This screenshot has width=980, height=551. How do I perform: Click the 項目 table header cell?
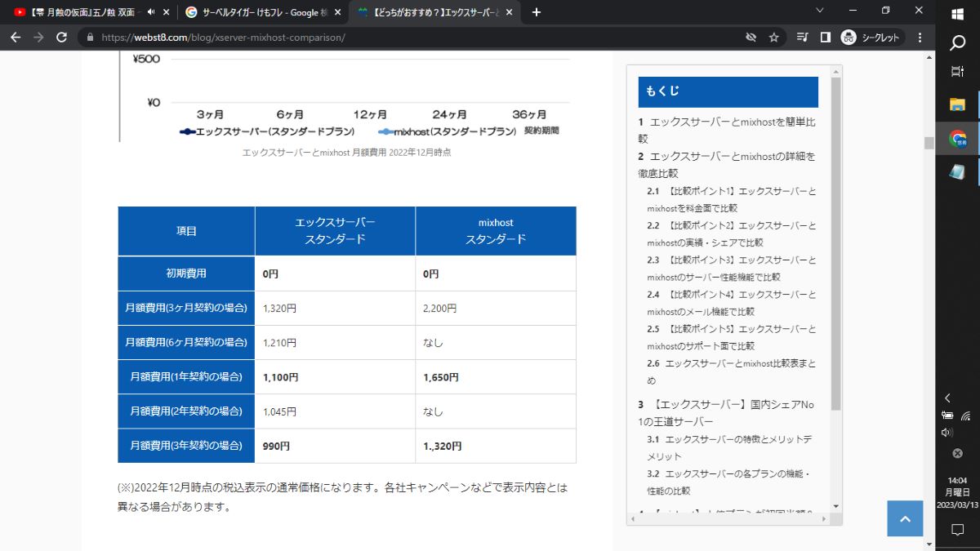click(186, 231)
